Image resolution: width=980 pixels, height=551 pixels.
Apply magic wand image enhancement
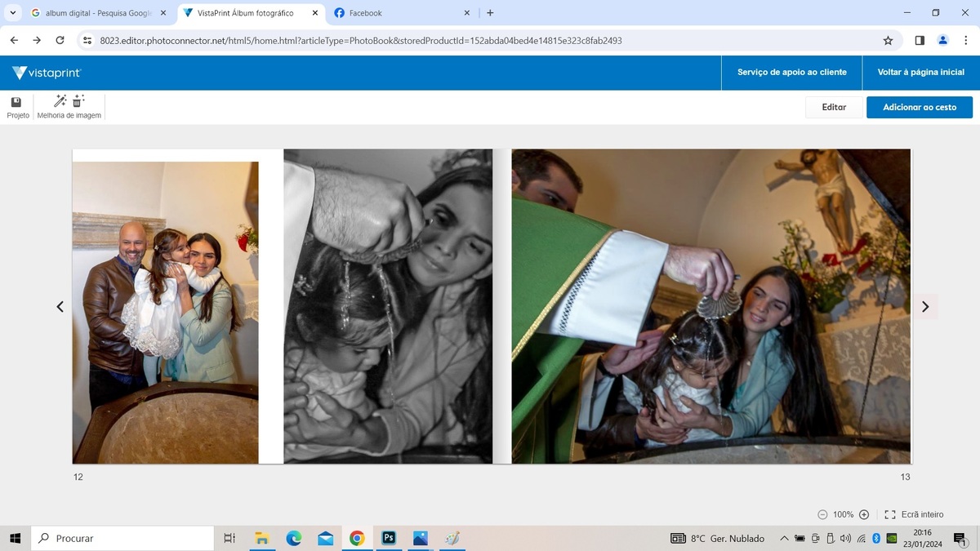pyautogui.click(x=60, y=101)
